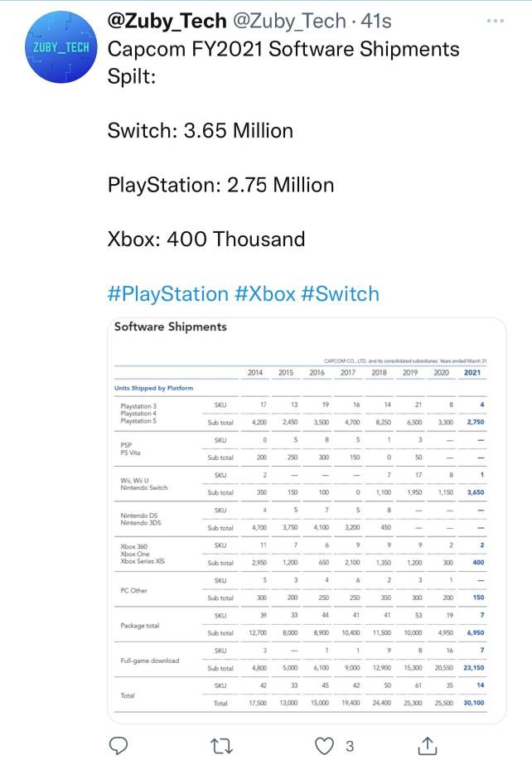Click the 2021 column header in the table

(x=473, y=373)
